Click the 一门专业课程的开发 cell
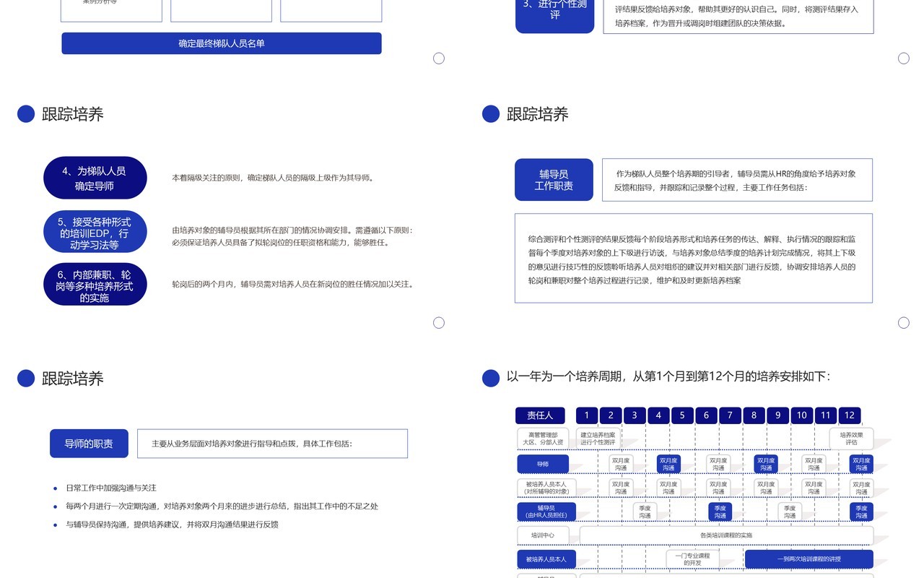Viewport: 924px width, 578px height. click(x=692, y=559)
